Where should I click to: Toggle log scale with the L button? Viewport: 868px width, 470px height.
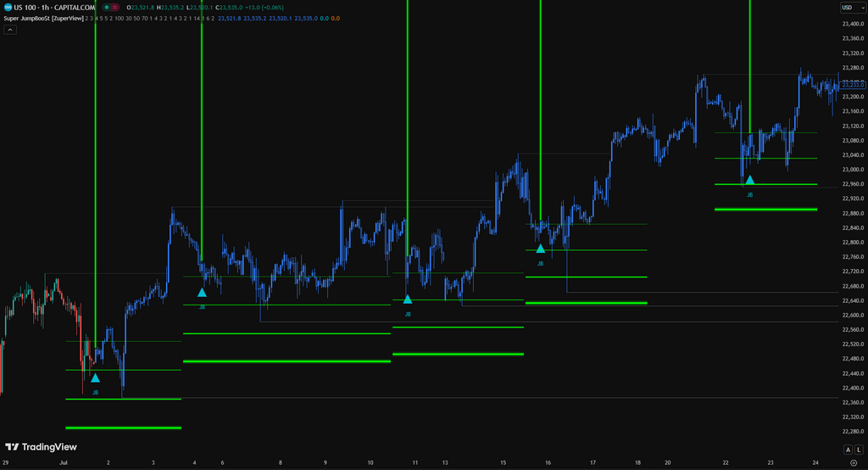pyautogui.click(x=859, y=450)
